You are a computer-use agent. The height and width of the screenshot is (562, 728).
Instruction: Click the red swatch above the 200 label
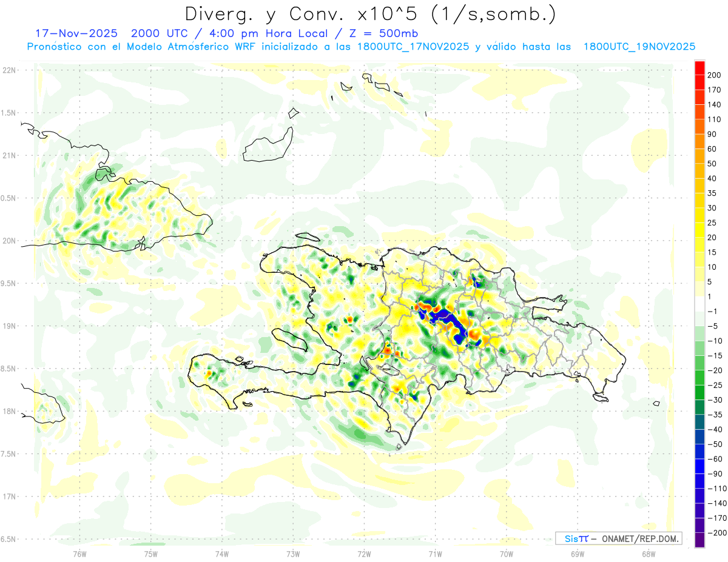click(x=699, y=67)
